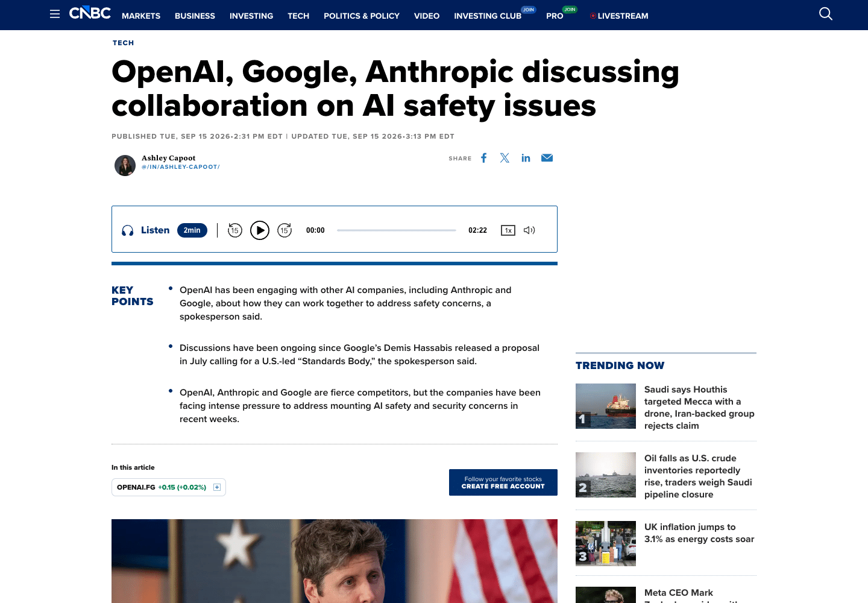Screen dimensions: 868x603
Task: Open Investing Club section
Action: coord(488,16)
